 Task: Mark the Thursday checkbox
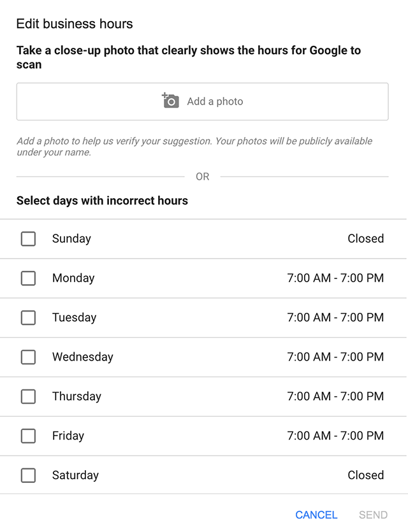pos(28,396)
